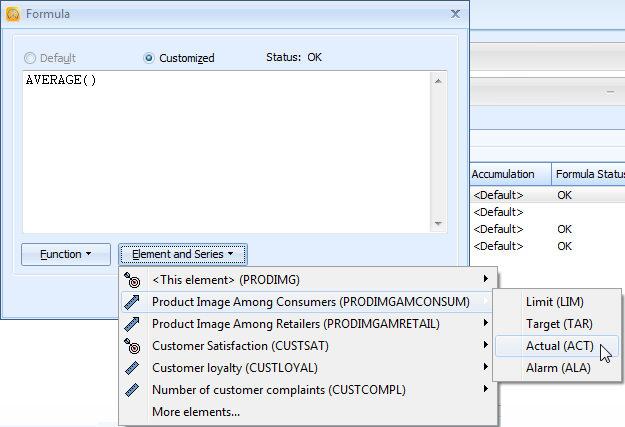The height and width of the screenshot is (427, 625).
Task: Select the Default radio button
Action: pyautogui.click(x=32, y=58)
